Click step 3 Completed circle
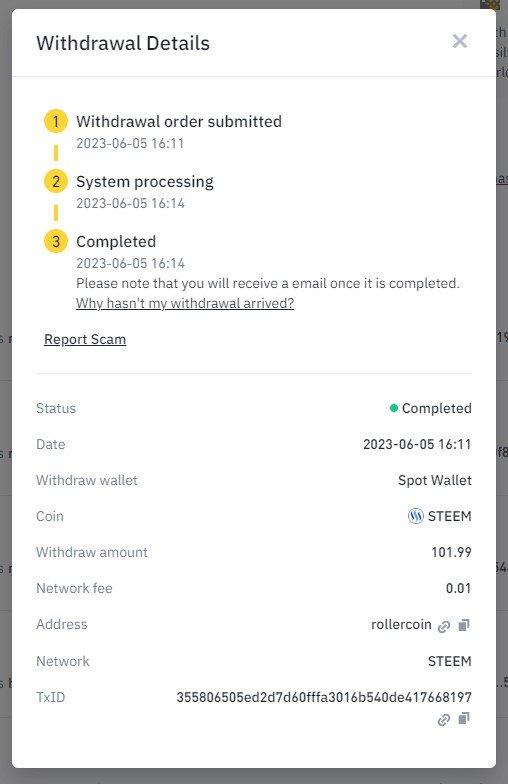This screenshot has width=508, height=784. (56, 242)
